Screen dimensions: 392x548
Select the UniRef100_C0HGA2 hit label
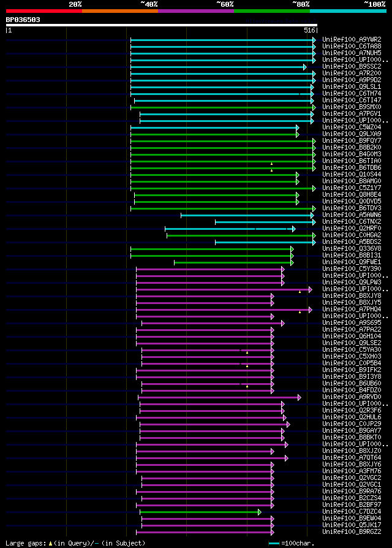352,235
